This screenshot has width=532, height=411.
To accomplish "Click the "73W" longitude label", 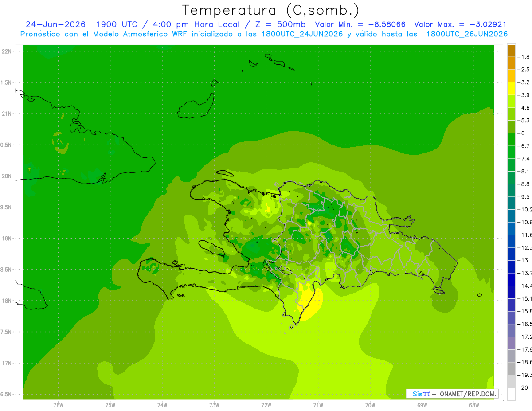I will click(x=214, y=405).
